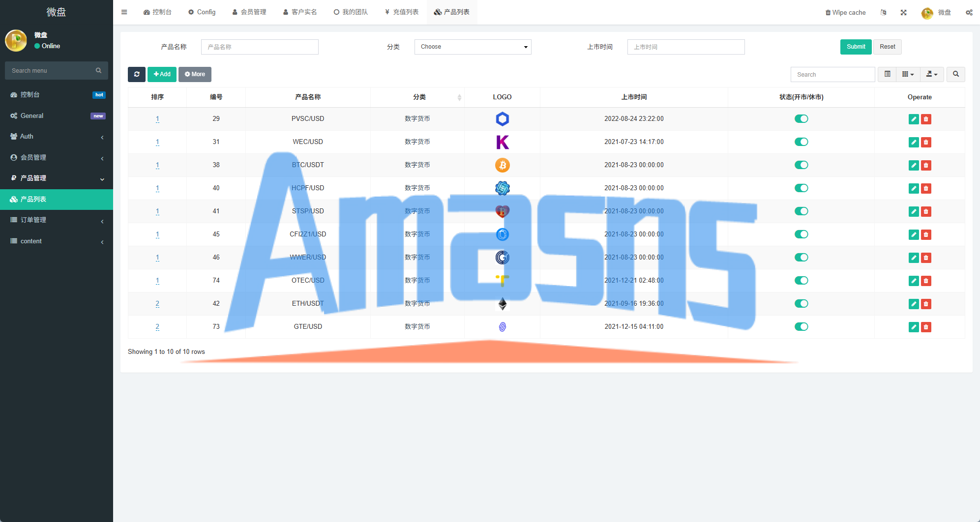This screenshot has height=522, width=980.
Task: Toggle ETH/USDT market status switch
Action: [x=801, y=303]
